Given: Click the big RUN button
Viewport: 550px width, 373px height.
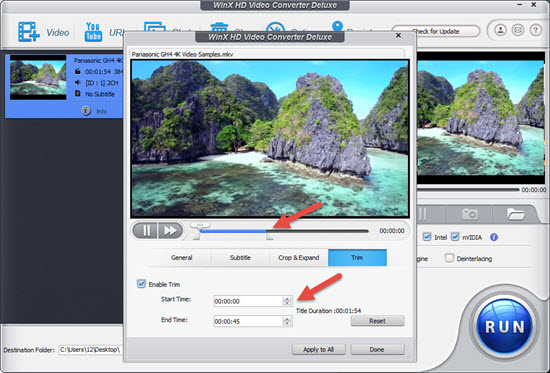Looking at the screenshot, I should [504, 327].
